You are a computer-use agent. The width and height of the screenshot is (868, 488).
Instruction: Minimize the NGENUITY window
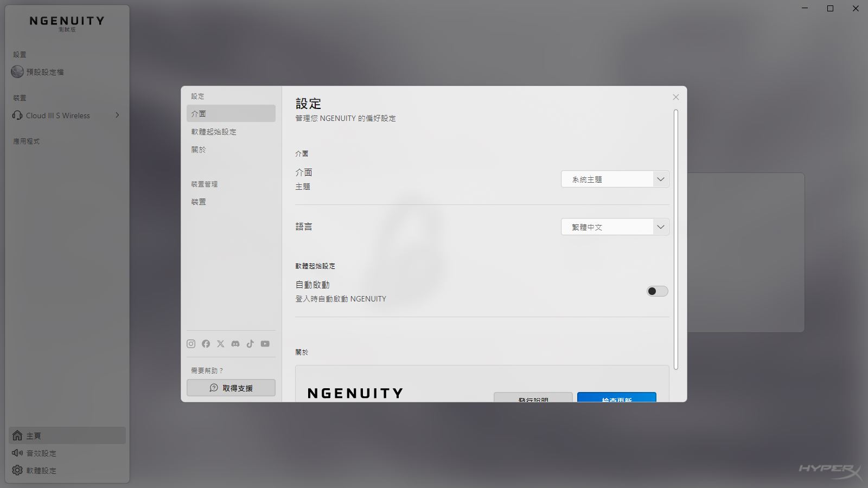click(805, 9)
